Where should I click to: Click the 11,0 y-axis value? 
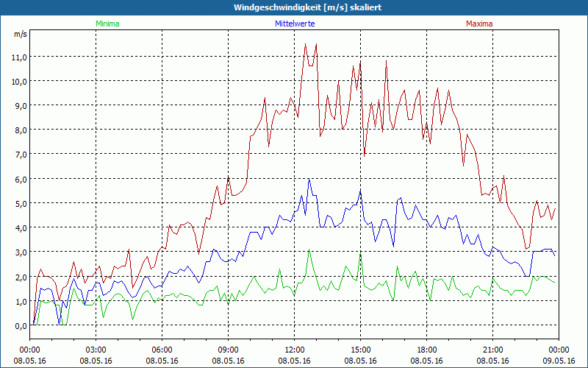20,57
